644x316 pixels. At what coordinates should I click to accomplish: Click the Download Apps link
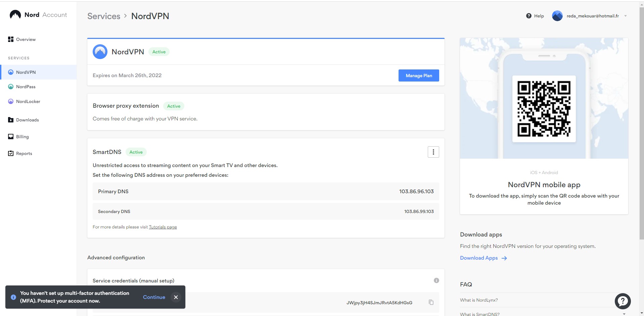pyautogui.click(x=479, y=258)
